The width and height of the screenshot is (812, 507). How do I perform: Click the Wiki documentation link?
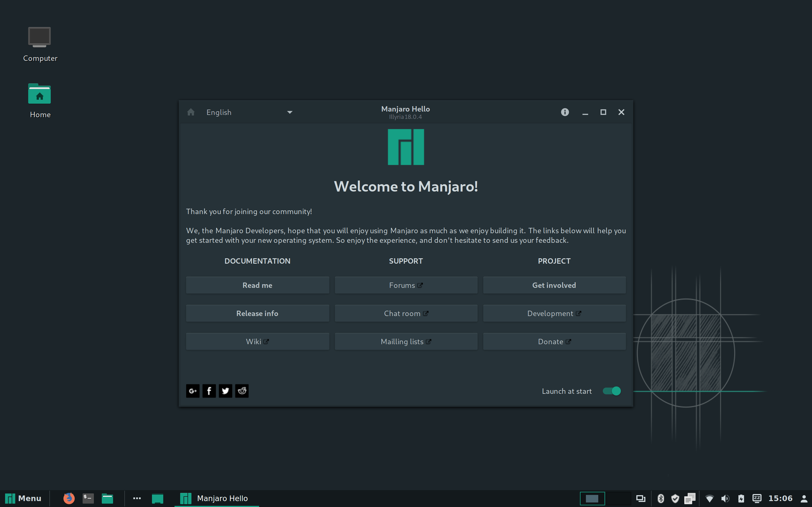[x=257, y=341]
